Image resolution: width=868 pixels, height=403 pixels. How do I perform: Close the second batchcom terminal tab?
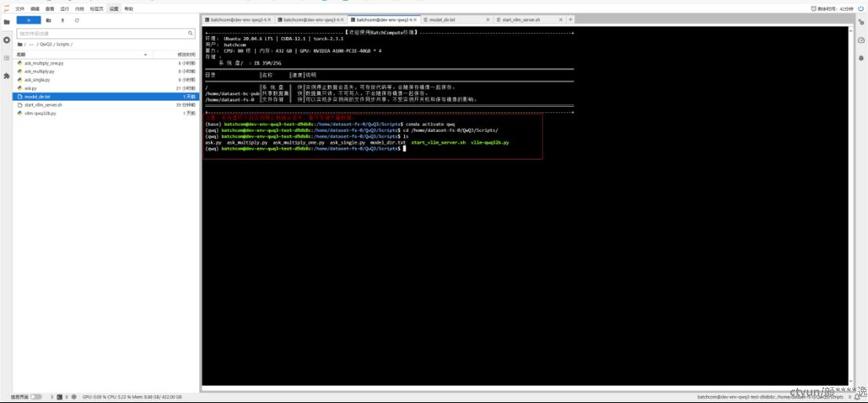(343, 20)
